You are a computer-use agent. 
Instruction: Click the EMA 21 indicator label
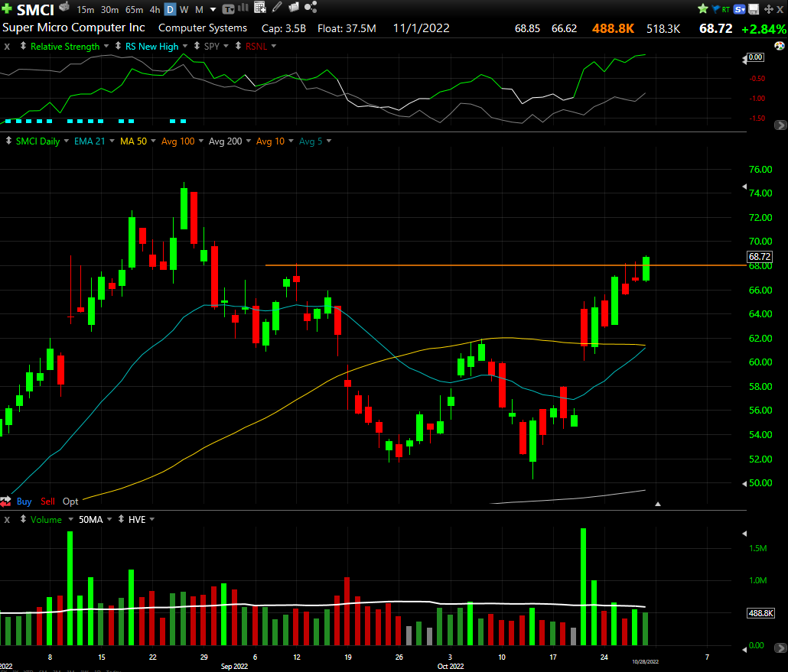coord(90,141)
